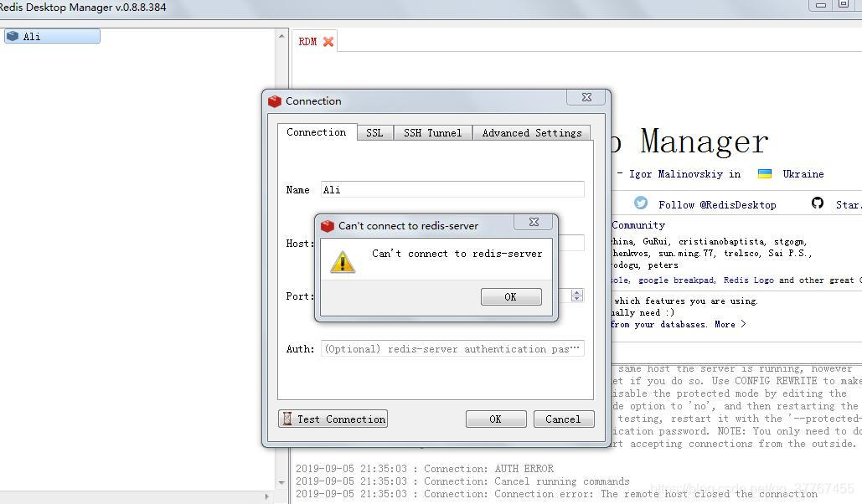This screenshot has width=862, height=504.
Task: Click the Igor Malinovskiy author text
Action: [x=676, y=174]
